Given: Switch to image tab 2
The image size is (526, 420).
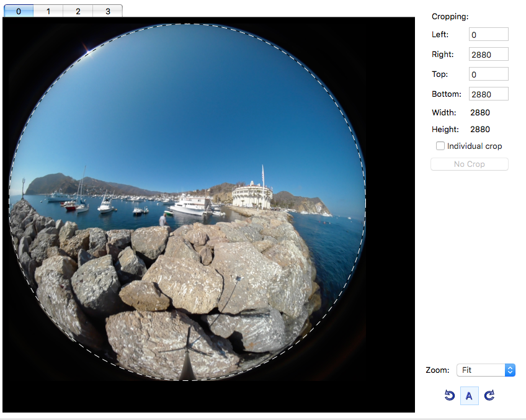Looking at the screenshot, I should (x=78, y=11).
